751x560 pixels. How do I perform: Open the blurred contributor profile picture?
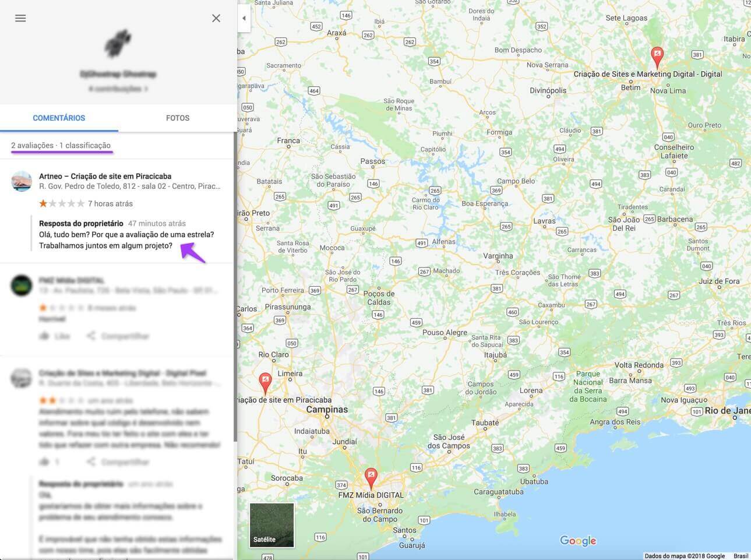coord(118,44)
